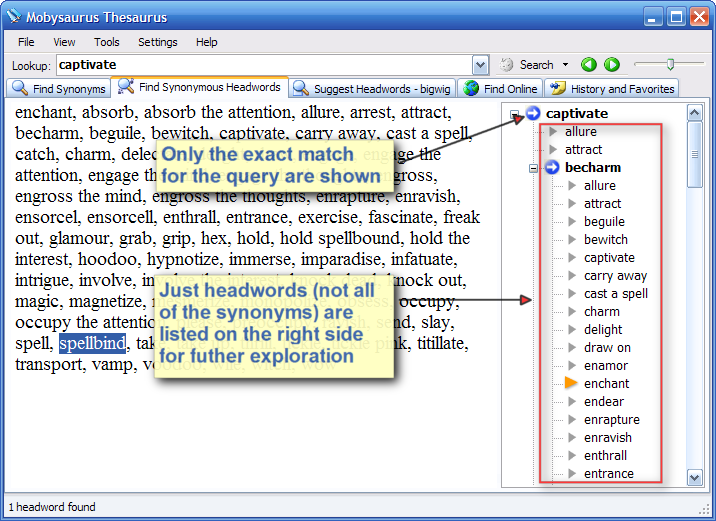The width and height of the screenshot is (716, 521).
Task: Click the word enchant in synonyms text
Action: click(43, 112)
